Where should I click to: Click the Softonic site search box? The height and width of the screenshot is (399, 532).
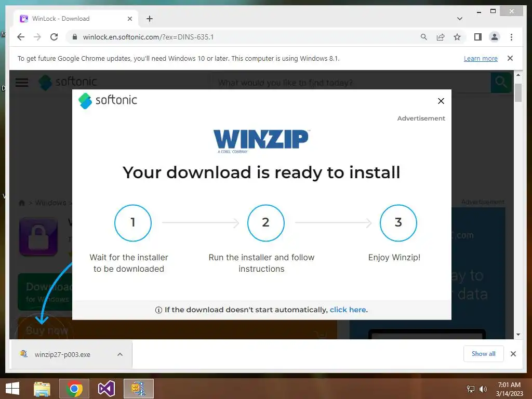pyautogui.click(x=350, y=83)
